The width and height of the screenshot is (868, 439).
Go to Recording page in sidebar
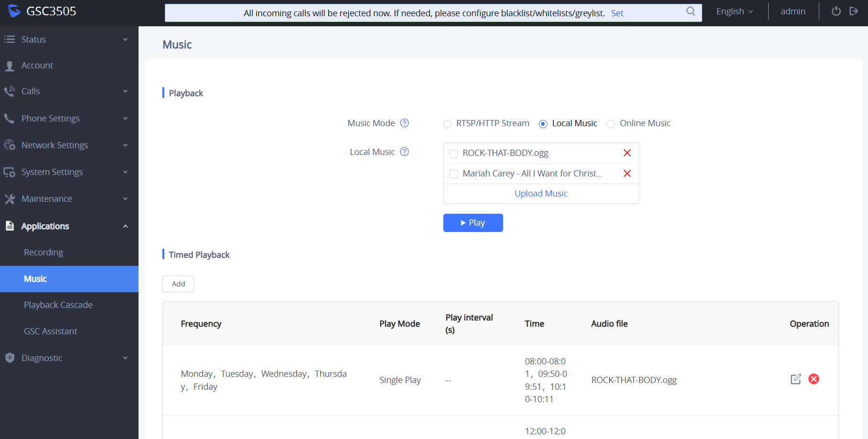(x=43, y=252)
